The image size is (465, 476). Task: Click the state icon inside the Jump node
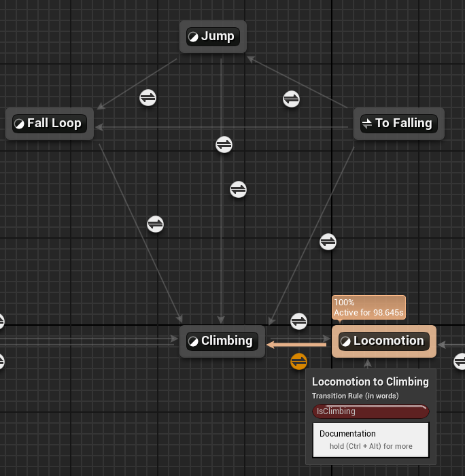tap(193, 37)
